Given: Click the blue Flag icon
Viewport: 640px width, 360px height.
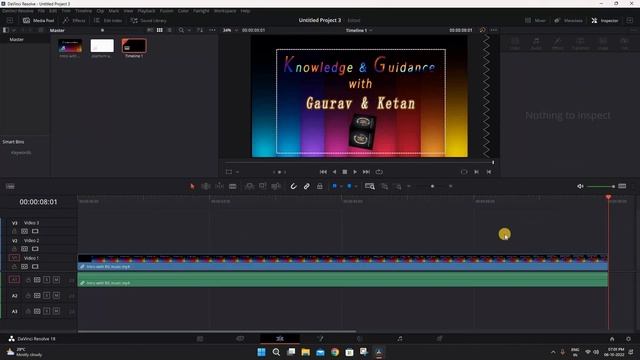Looking at the screenshot, I should 334,186.
